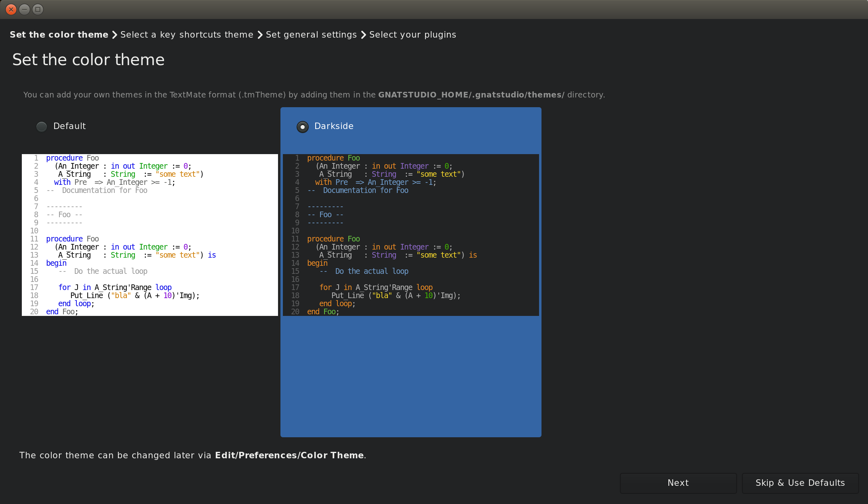Select the Darkside theme radio button

pos(302,127)
